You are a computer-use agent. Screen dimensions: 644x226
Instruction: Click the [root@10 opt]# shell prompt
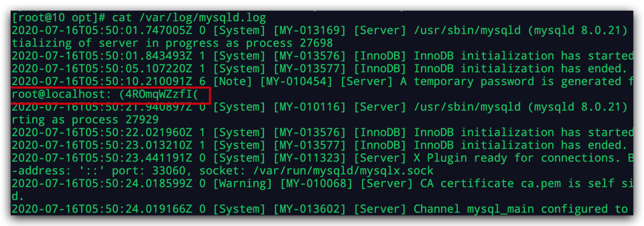tap(58, 18)
